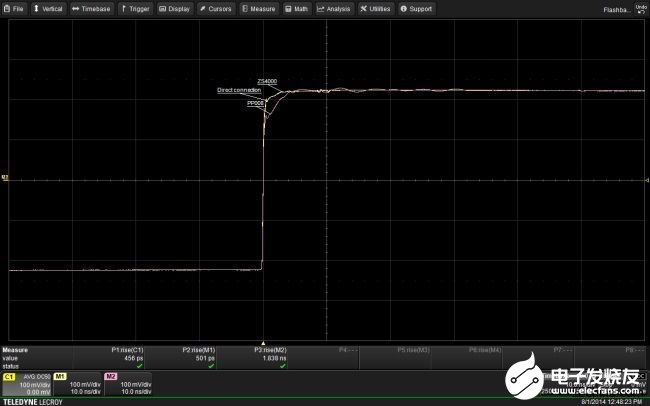Open the Timebase menu
The image size is (650, 406).
[91, 9]
